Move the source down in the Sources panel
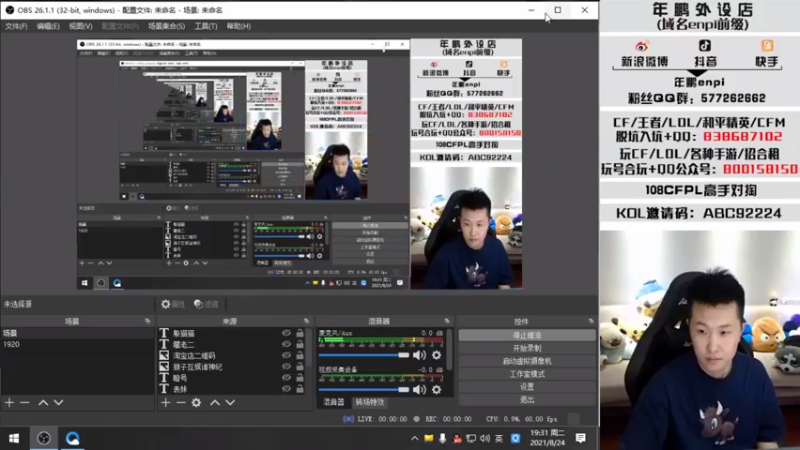The height and width of the screenshot is (450, 800). [230, 403]
